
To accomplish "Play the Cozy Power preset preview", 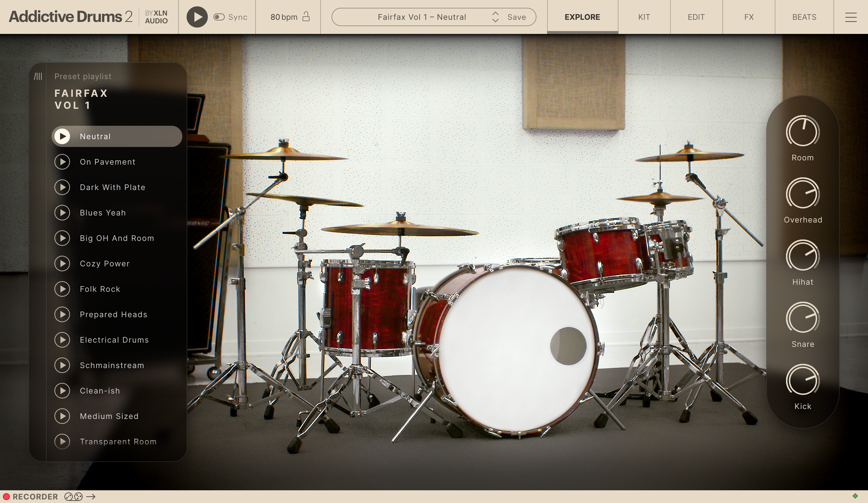I will (62, 264).
